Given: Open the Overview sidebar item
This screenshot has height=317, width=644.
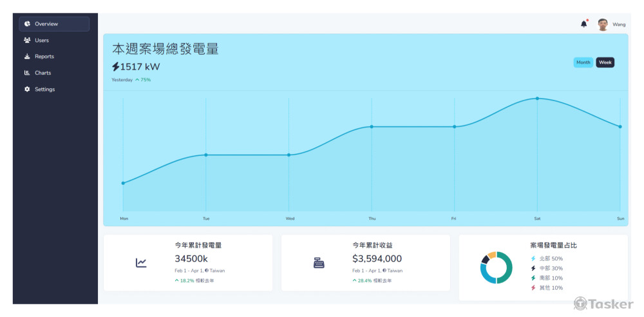Looking at the screenshot, I should tap(54, 24).
